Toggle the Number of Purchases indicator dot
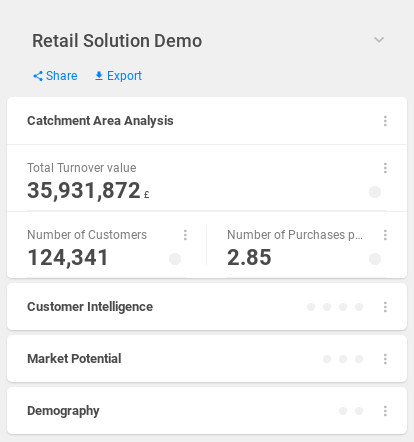This screenshot has height=442, width=414. pyautogui.click(x=375, y=259)
